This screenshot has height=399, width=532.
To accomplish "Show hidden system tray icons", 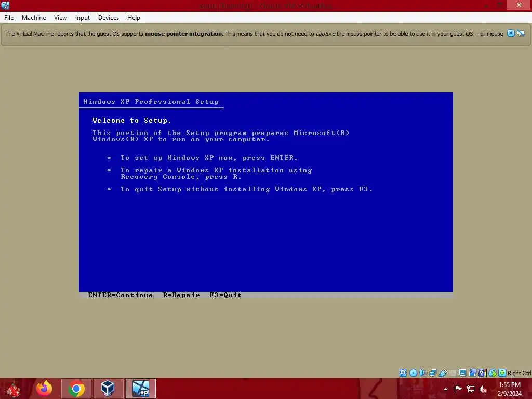I will (445, 389).
